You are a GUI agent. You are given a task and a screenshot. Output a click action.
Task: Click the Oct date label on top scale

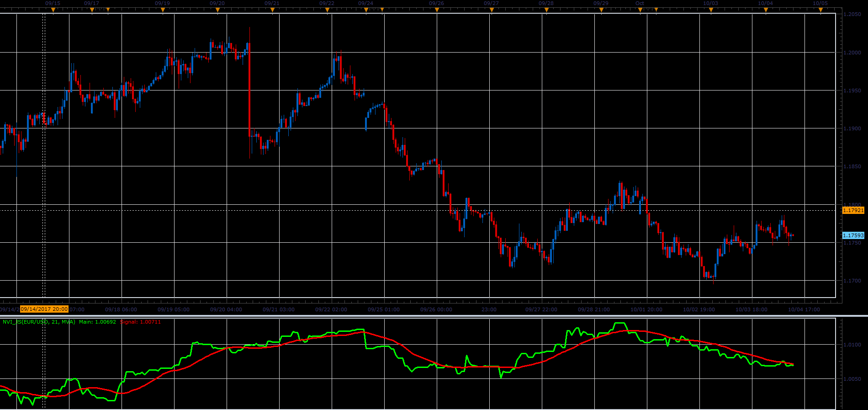coord(640,3)
